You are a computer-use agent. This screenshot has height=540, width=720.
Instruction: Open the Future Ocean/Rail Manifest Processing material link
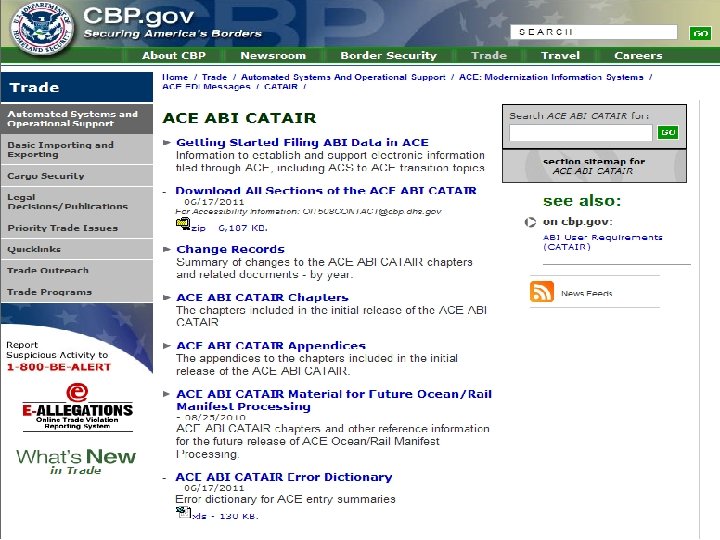334,400
